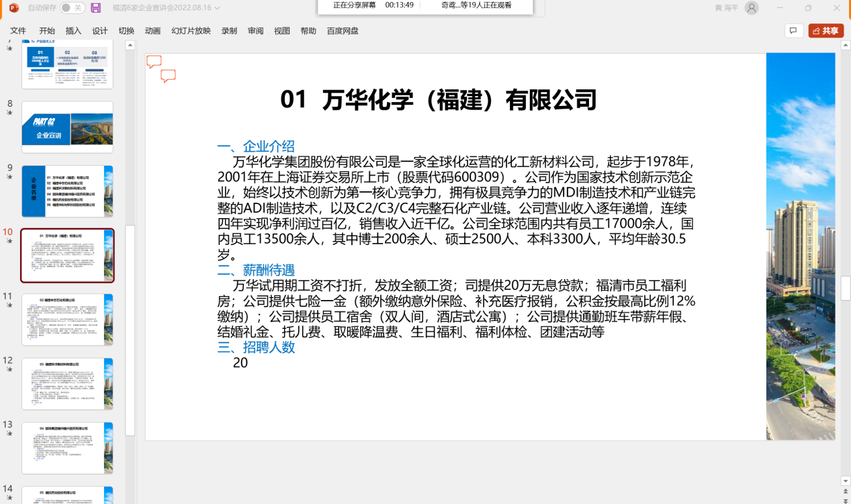Click the user account avatar icon
The height and width of the screenshot is (504, 851).
[752, 8]
